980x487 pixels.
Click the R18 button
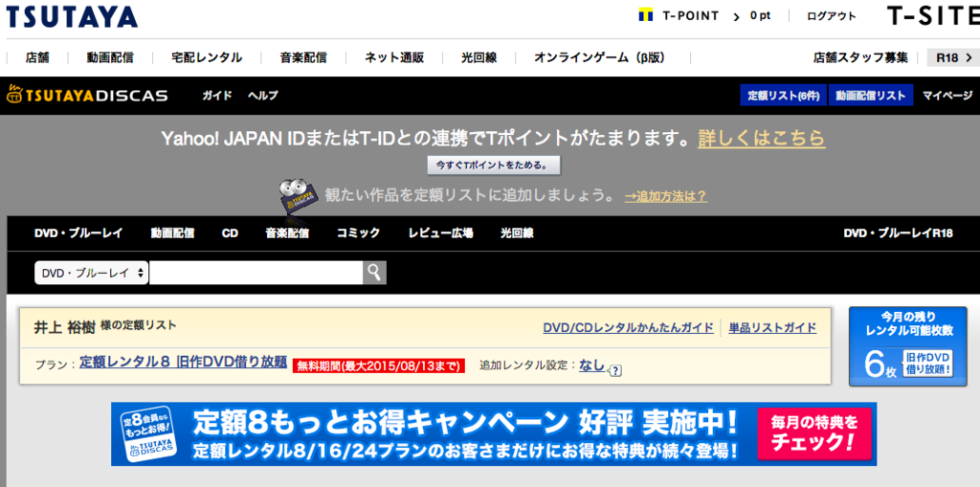tap(953, 57)
